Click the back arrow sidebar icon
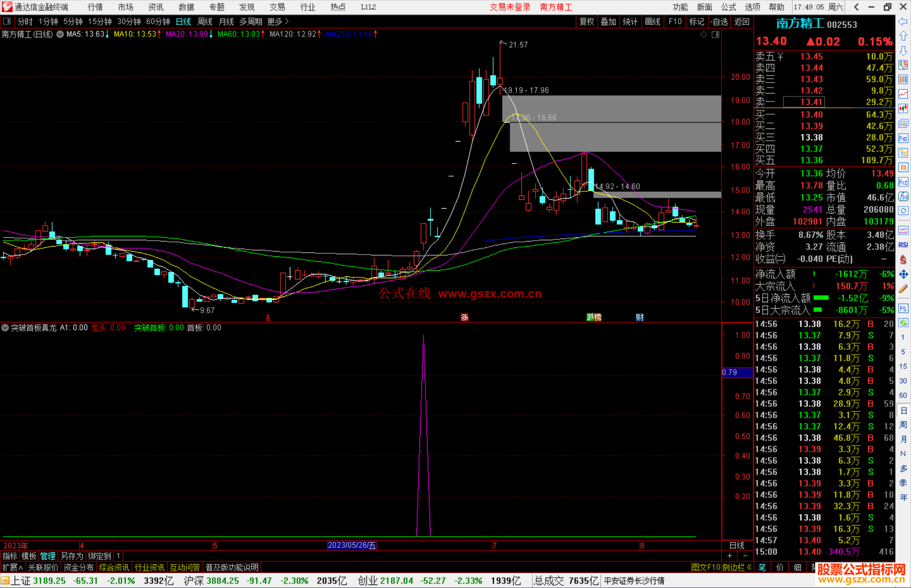The width and height of the screenshot is (911, 588). pyautogui.click(x=903, y=21)
